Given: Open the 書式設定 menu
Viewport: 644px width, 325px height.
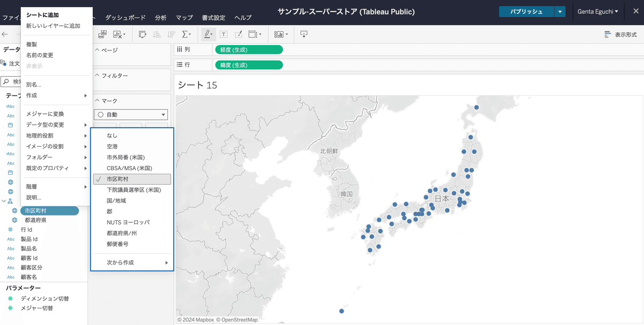Looking at the screenshot, I should coord(214,18).
